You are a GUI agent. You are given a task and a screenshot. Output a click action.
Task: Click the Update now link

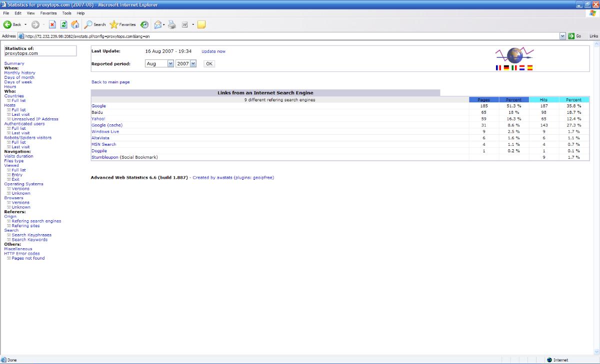point(213,51)
